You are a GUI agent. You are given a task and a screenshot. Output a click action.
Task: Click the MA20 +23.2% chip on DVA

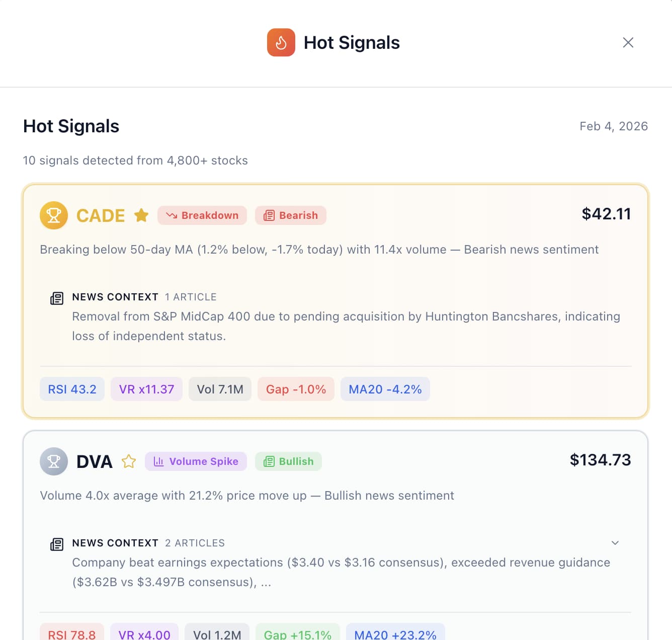(395, 634)
